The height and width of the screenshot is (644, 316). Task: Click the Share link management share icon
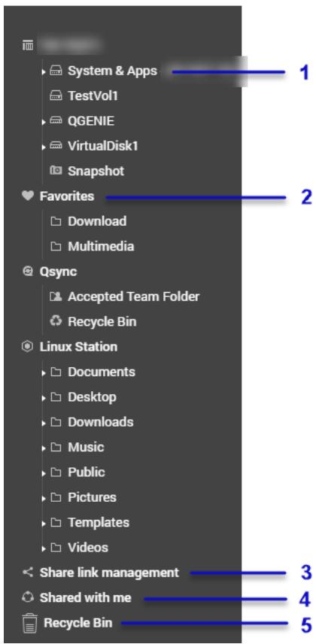tap(28, 572)
